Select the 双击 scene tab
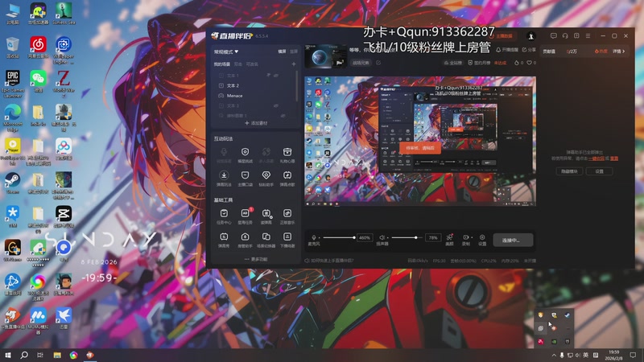 [237, 64]
